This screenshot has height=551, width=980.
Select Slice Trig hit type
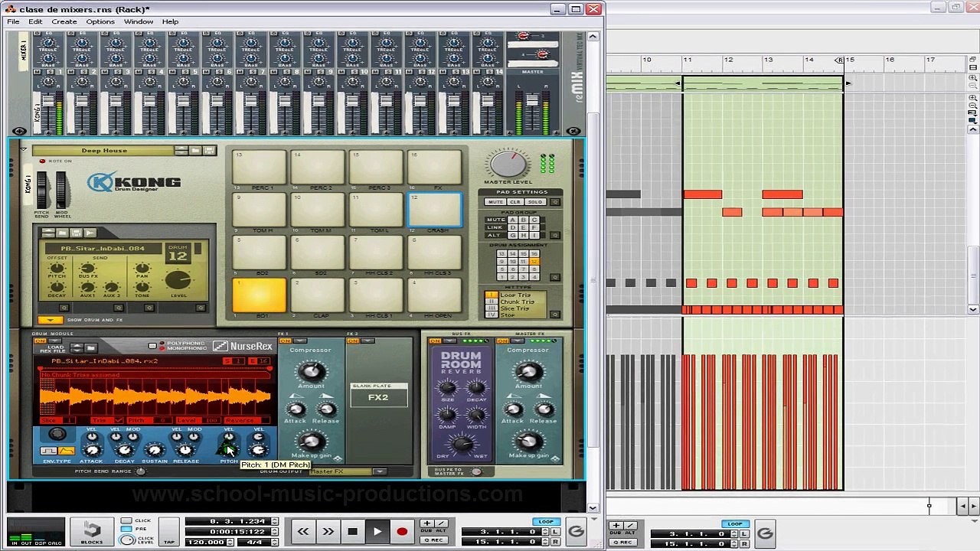pyautogui.click(x=514, y=308)
